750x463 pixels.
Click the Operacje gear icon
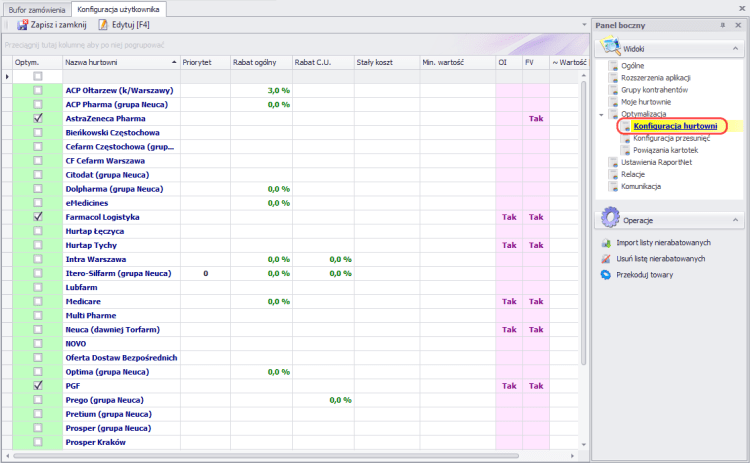point(609,219)
